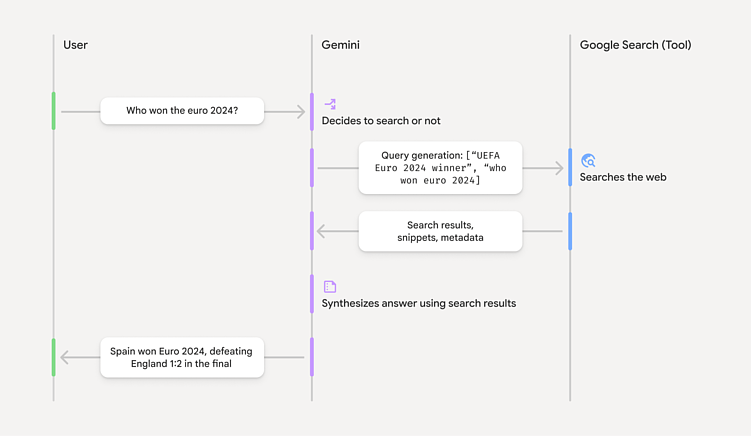Click the "Searches the web" label
Image resolution: width=751 pixels, height=436 pixels.
pos(622,178)
